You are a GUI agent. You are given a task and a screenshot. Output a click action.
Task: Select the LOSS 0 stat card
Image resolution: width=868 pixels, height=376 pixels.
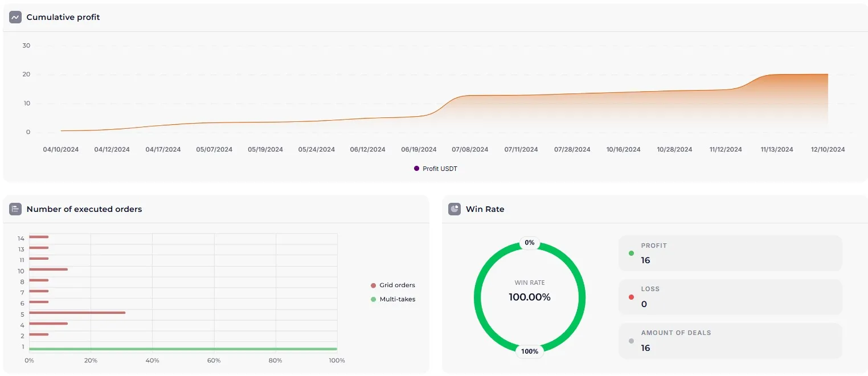coord(730,297)
